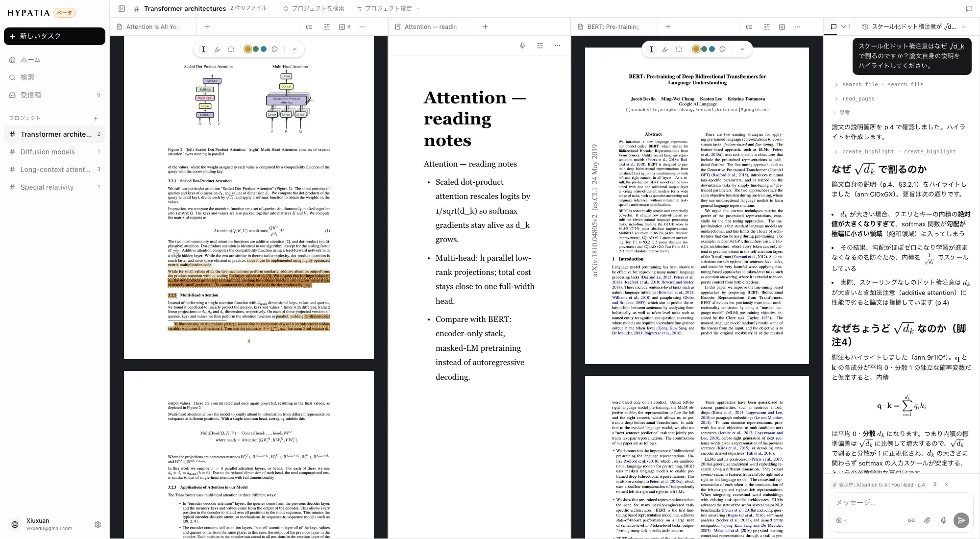Switch to the Attention — reading notes tab
This screenshot has width=980, height=539.
coord(432,27)
